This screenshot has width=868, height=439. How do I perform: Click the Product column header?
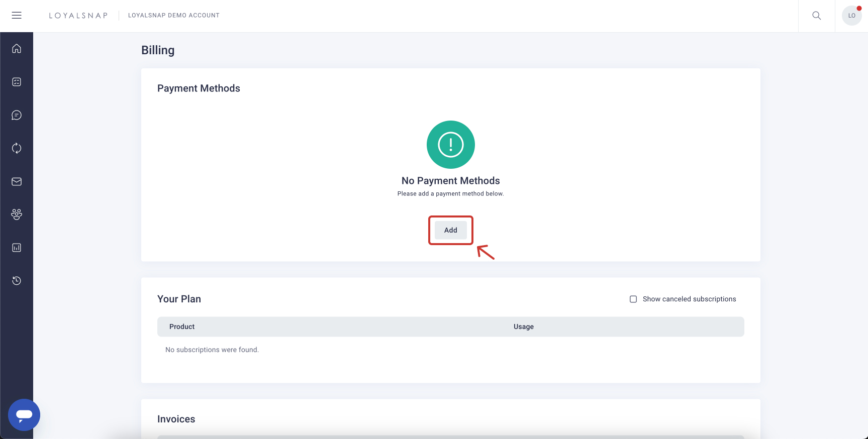[182, 326]
